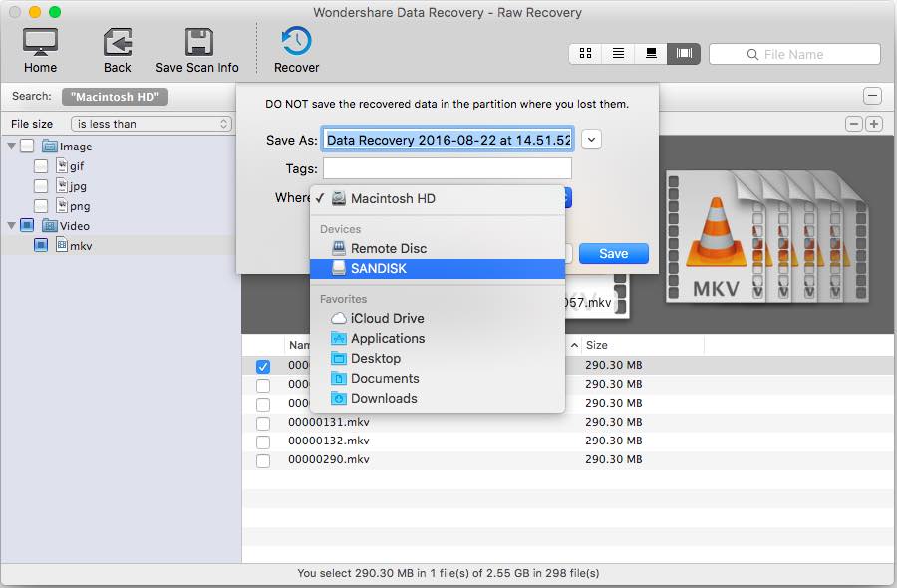Check the gif file type checkbox
This screenshot has height=588, width=897.
[x=41, y=166]
